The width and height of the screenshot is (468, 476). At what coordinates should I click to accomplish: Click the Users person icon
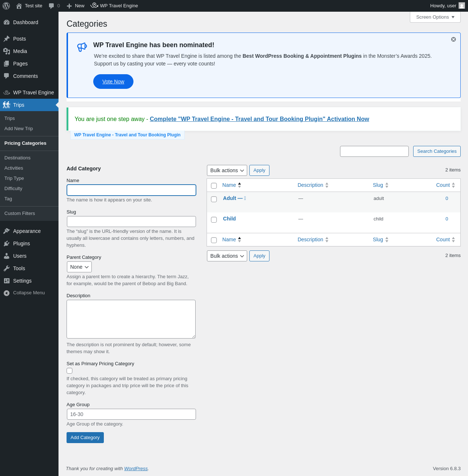(x=7, y=256)
